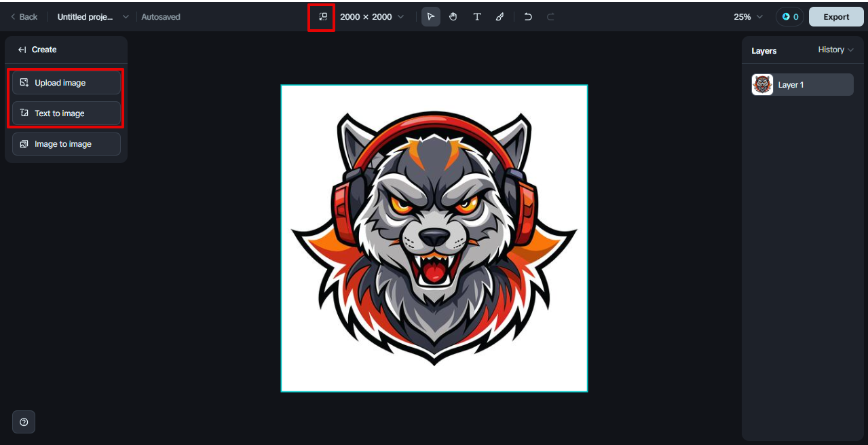Collapse the Create panel
The image size is (868, 445).
coord(22,50)
